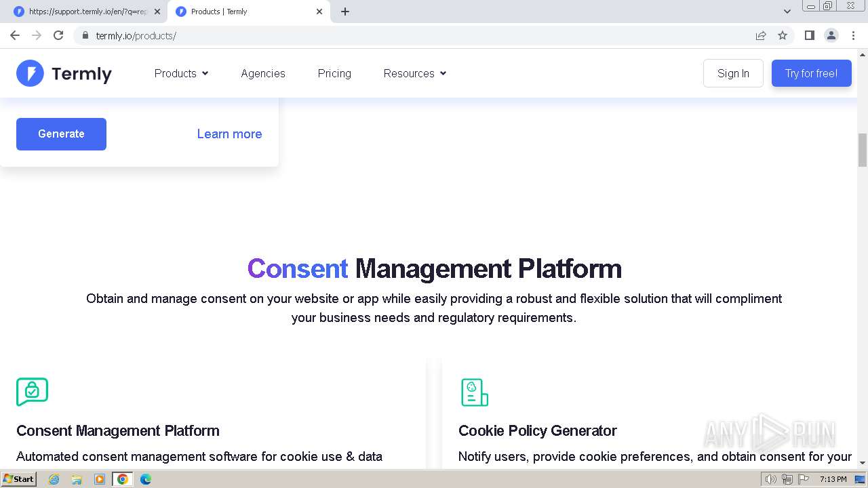The height and width of the screenshot is (488, 868).
Task: Expand the Products menu
Action: [181, 73]
